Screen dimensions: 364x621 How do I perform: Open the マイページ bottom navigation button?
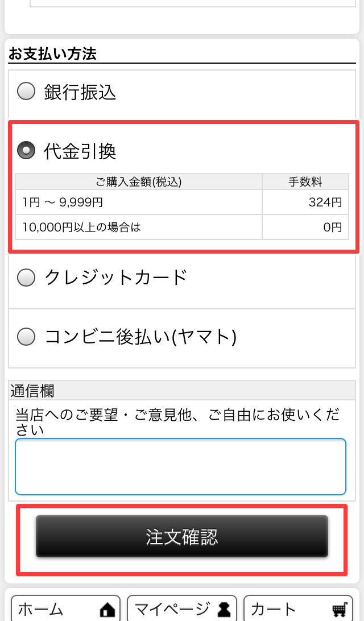coord(182,609)
